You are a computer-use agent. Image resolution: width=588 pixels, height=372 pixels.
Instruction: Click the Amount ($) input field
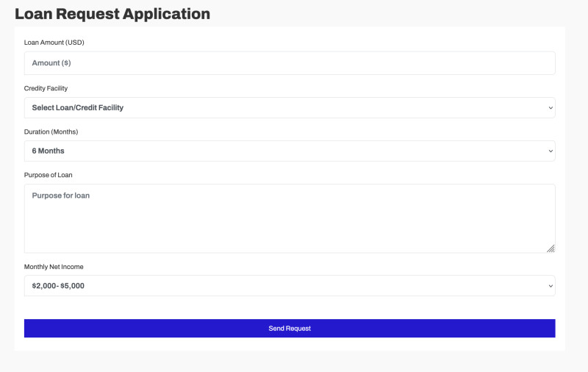(290, 63)
